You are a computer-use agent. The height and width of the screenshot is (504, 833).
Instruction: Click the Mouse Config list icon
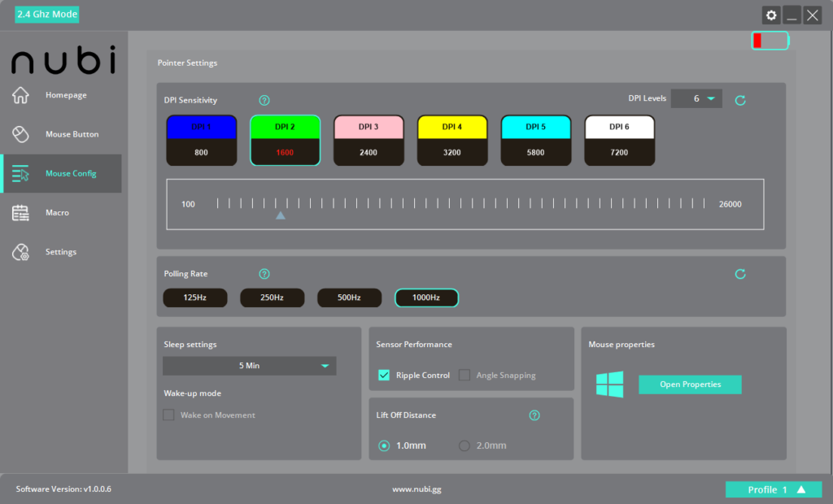coord(20,174)
